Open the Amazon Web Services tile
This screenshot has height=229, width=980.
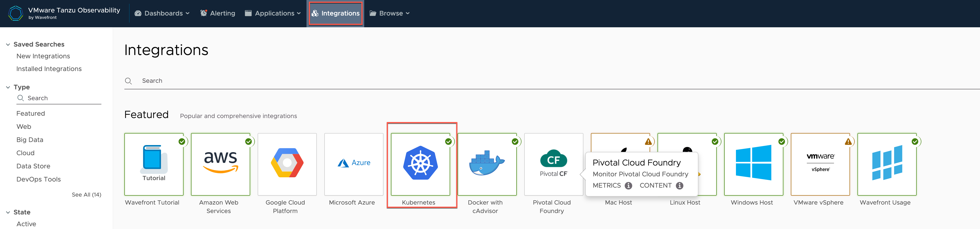click(x=220, y=164)
